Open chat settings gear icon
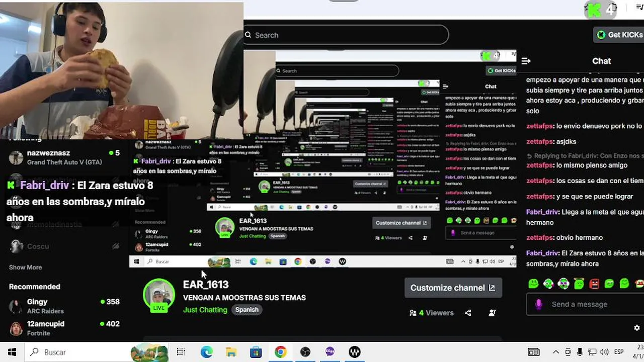644x362 pixels. (x=637, y=328)
